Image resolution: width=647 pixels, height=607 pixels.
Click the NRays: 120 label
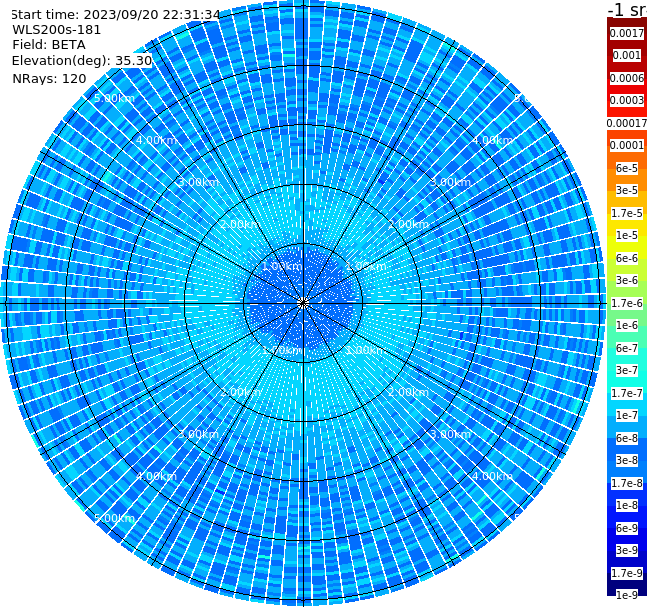tap(49, 78)
